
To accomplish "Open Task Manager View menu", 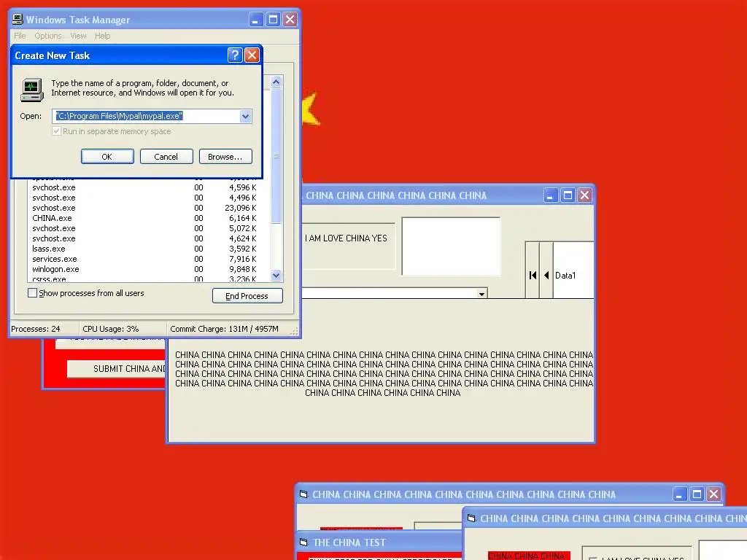I will [x=78, y=36].
